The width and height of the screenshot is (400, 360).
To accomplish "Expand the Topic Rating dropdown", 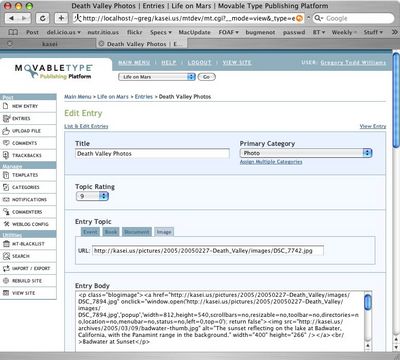I will click(92, 196).
